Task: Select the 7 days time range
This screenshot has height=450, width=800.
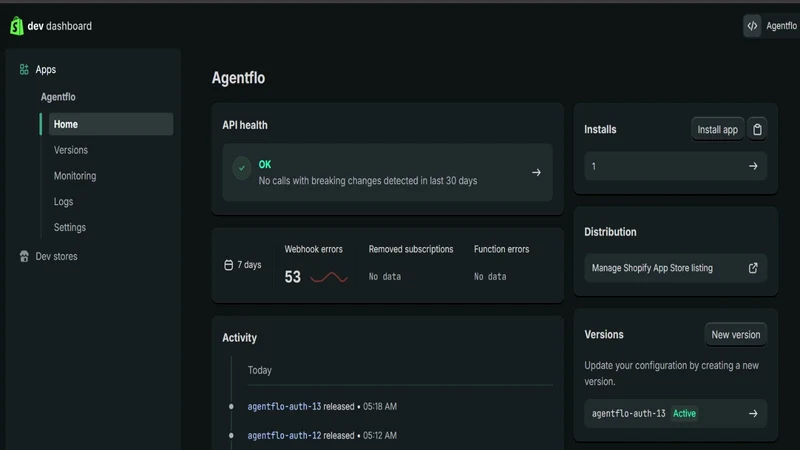Action: [x=243, y=265]
